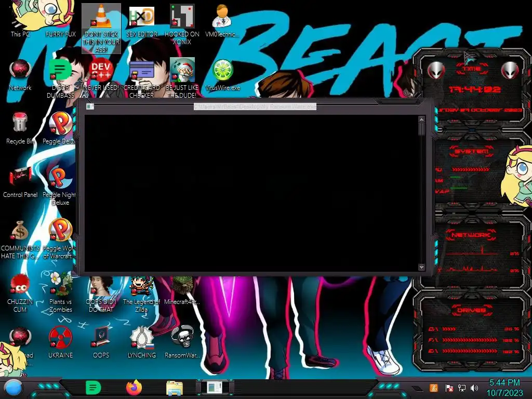Open the VMOTechnic desktop shortcut
This screenshot has height=399, width=532.
point(222,20)
